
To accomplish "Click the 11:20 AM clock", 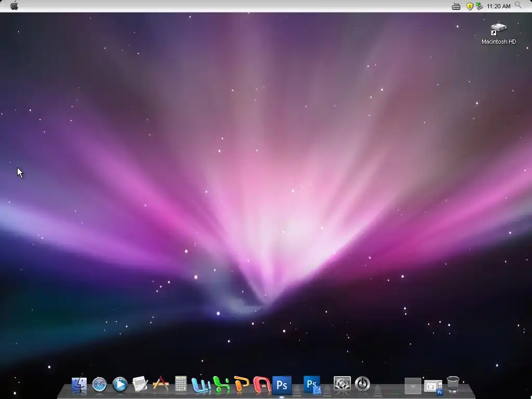I will coord(498,6).
